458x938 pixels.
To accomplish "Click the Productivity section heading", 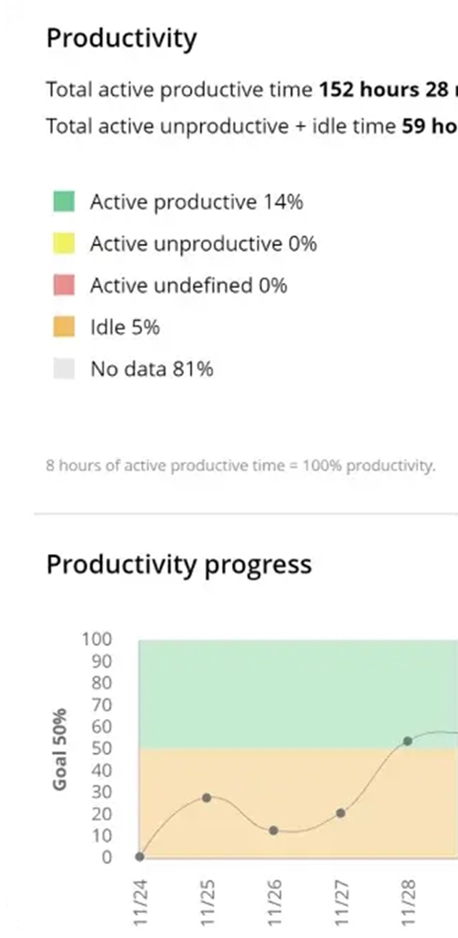I will click(121, 39).
